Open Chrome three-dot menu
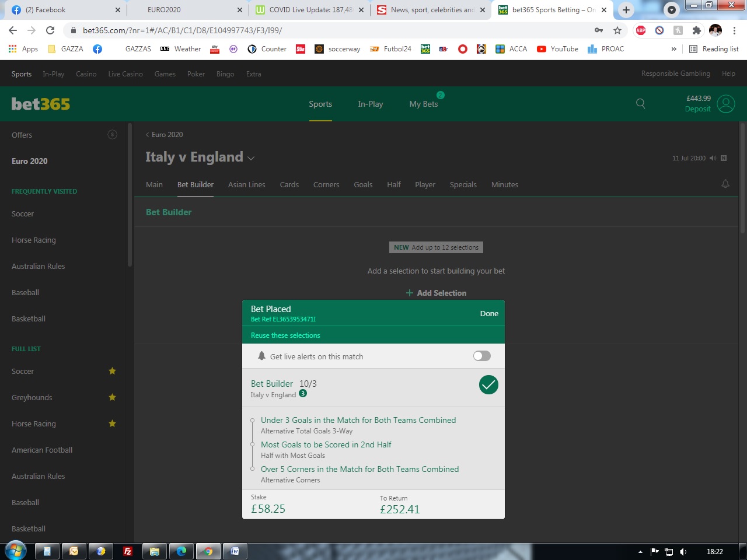747x560 pixels. (735, 30)
